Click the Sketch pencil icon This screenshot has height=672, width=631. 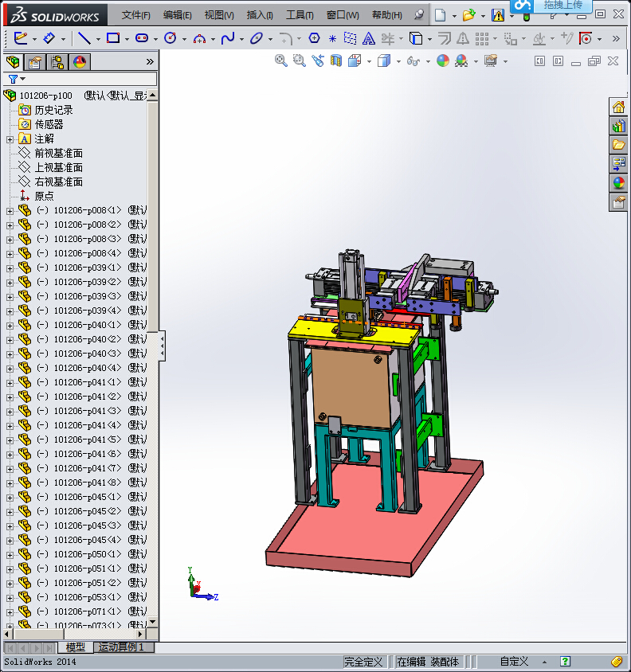pyautogui.click(x=21, y=38)
